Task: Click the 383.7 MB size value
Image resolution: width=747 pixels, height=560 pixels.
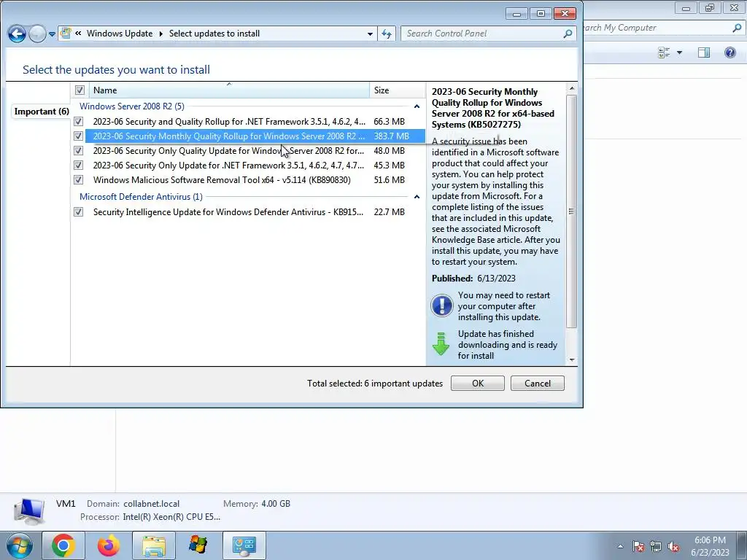Action: click(391, 136)
